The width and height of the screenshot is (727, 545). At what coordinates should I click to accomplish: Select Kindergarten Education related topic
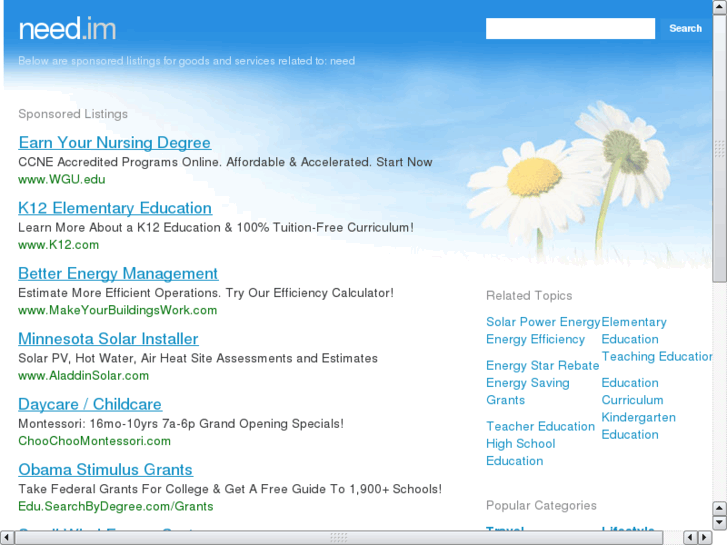click(x=638, y=426)
